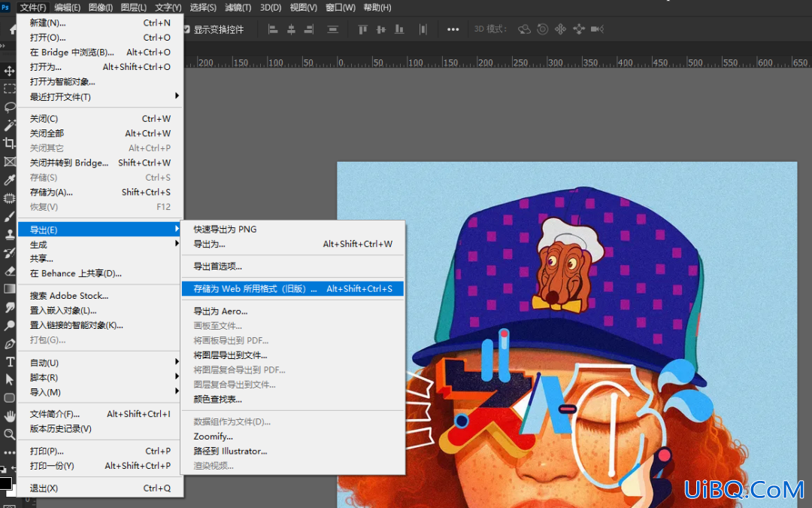Choose 存储为(A)... in File menu
The width and height of the screenshot is (812, 508).
[x=101, y=193]
